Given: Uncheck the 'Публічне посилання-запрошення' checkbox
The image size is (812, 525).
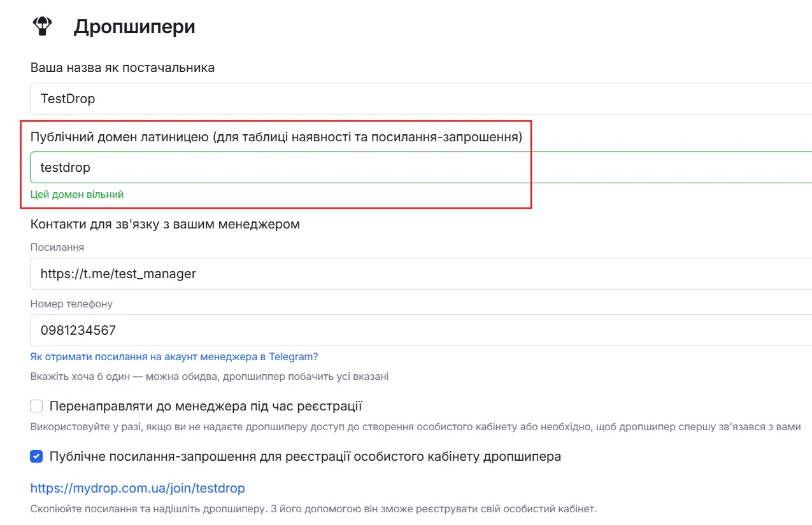Looking at the screenshot, I should click(x=37, y=456).
